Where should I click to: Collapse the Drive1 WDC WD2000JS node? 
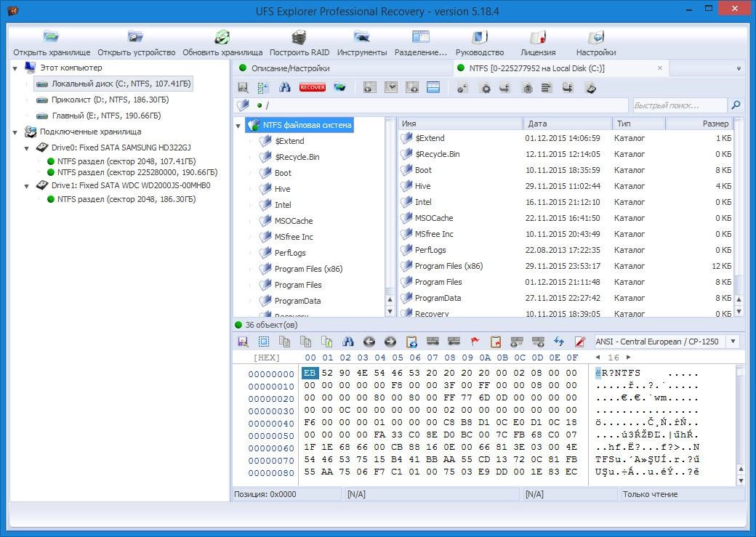click(x=26, y=185)
